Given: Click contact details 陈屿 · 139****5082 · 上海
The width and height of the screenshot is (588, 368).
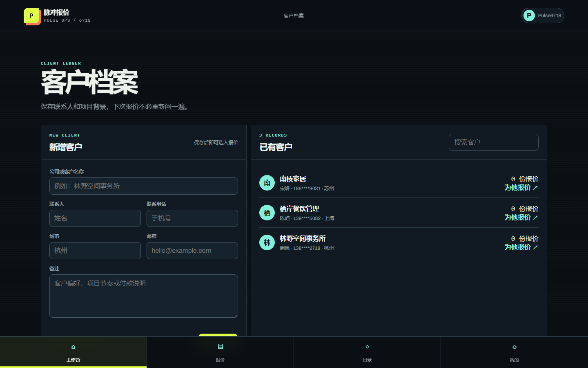Looking at the screenshot, I should 307,218.
